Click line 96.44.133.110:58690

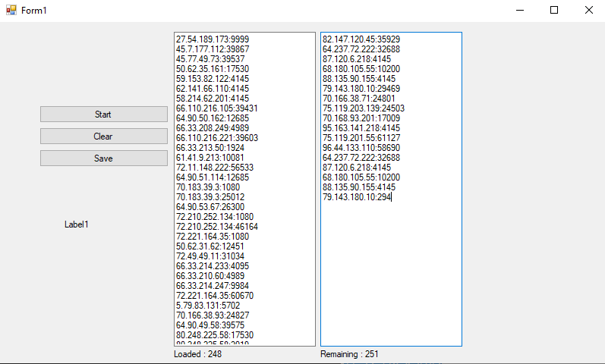click(361, 148)
